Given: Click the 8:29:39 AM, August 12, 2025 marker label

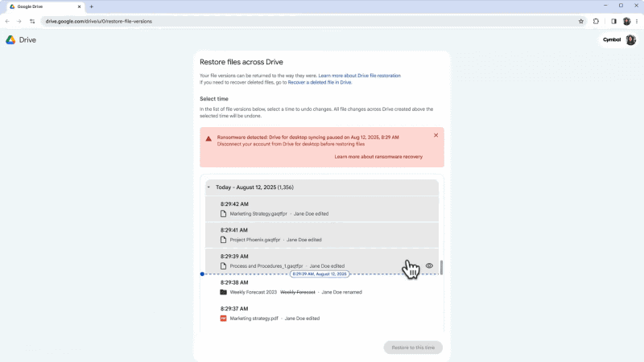Looking at the screenshot, I should (320, 274).
